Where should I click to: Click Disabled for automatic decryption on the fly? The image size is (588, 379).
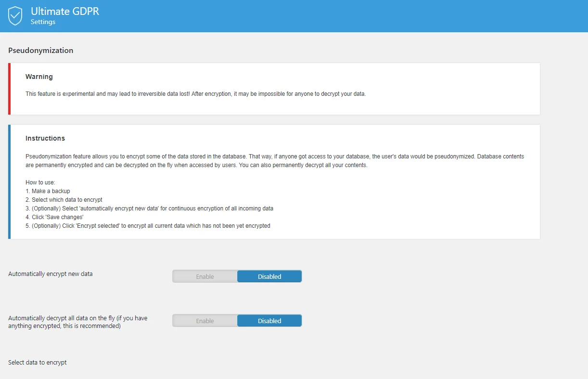pyautogui.click(x=269, y=320)
